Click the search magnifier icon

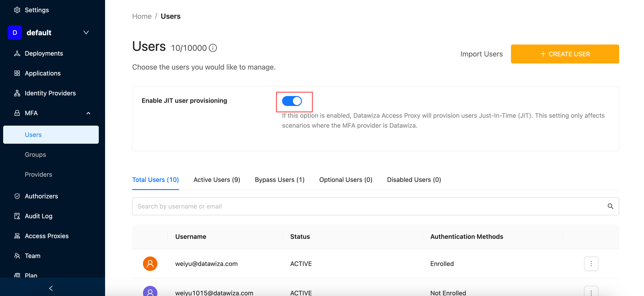pos(610,206)
